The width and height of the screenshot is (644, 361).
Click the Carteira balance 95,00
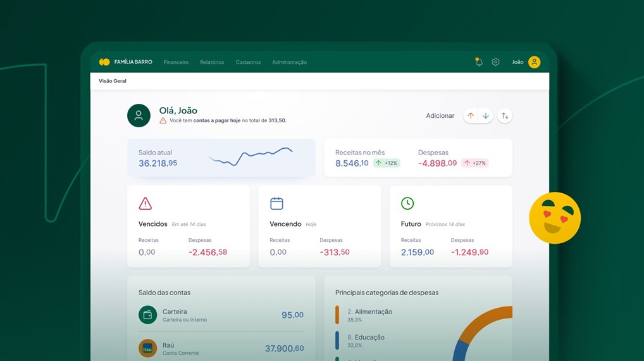tap(292, 315)
